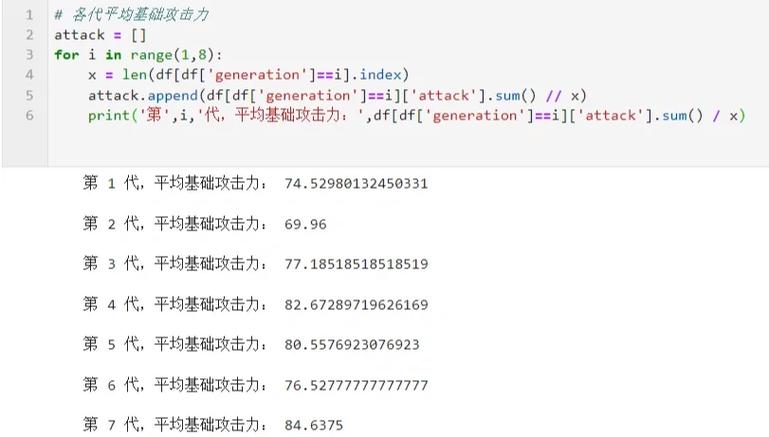This screenshot has width=769, height=437.
Task: Click output value 84.6375 for generation 7
Action: click(x=313, y=425)
